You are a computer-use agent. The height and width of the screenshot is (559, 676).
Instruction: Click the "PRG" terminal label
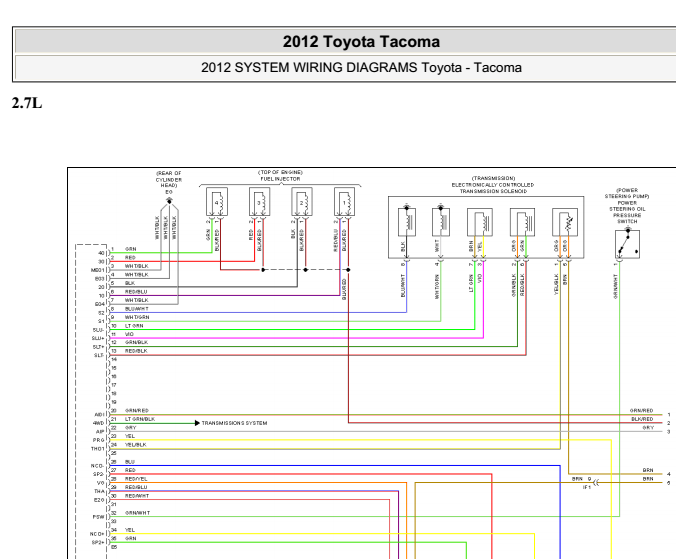pyautogui.click(x=99, y=440)
